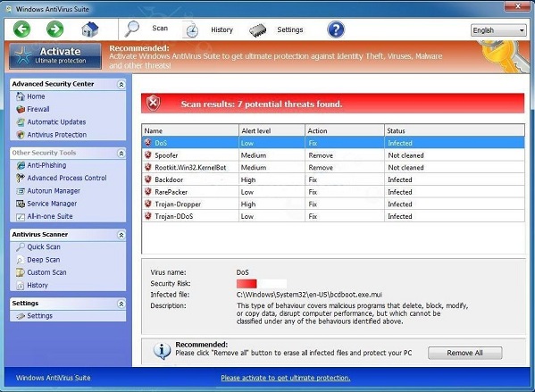This screenshot has height=392, width=535.
Task: Collapse the Other Security Tools panel
Action: (x=121, y=154)
